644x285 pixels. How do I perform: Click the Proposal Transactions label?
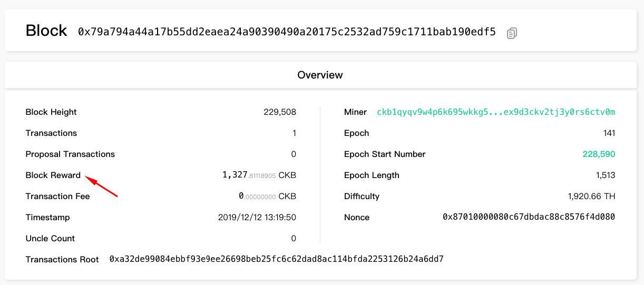[70, 154]
